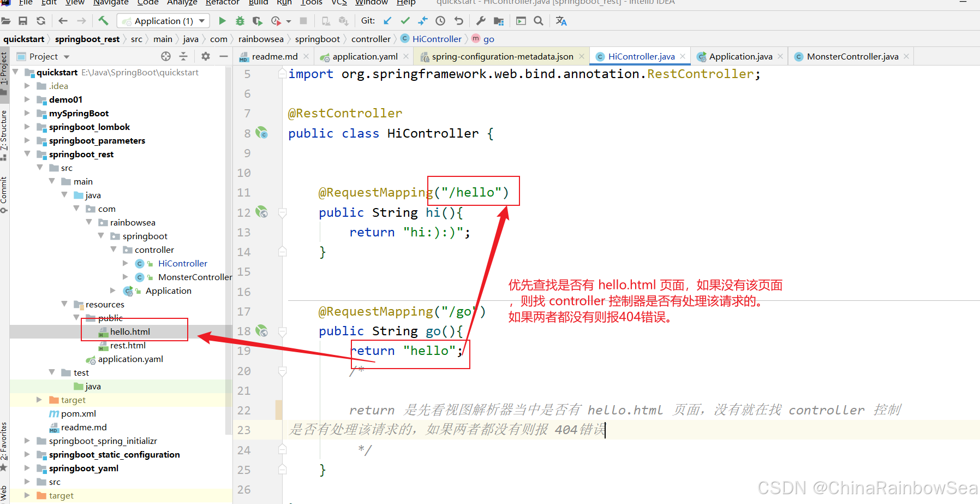
Task: Collapse the springboot_rest module
Action: [x=27, y=154]
